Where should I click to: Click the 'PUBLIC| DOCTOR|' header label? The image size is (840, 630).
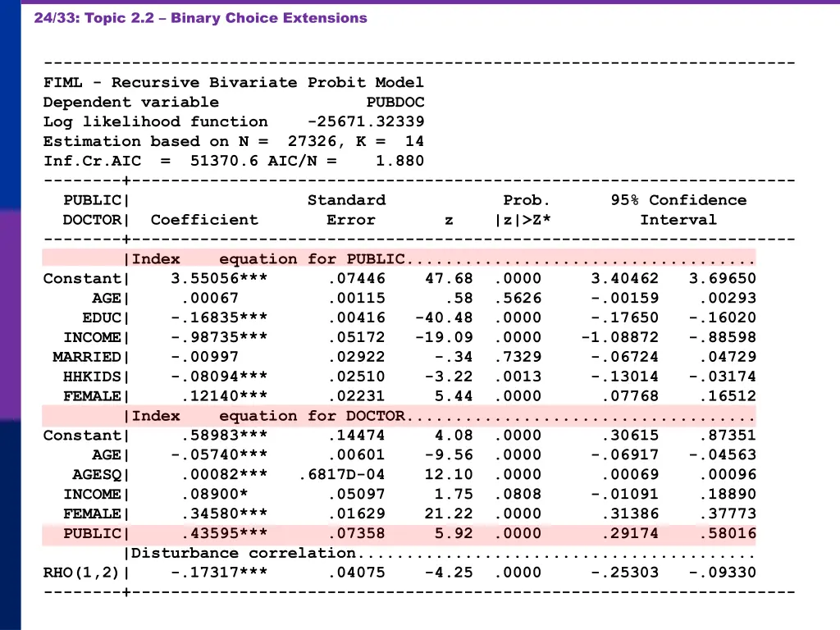coord(95,210)
